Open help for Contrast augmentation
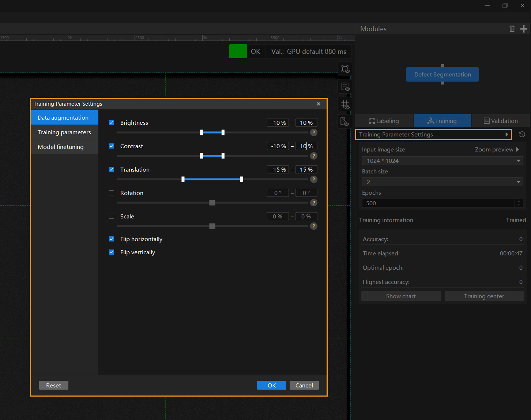Screen dimensions: 531x420 click(x=314, y=156)
